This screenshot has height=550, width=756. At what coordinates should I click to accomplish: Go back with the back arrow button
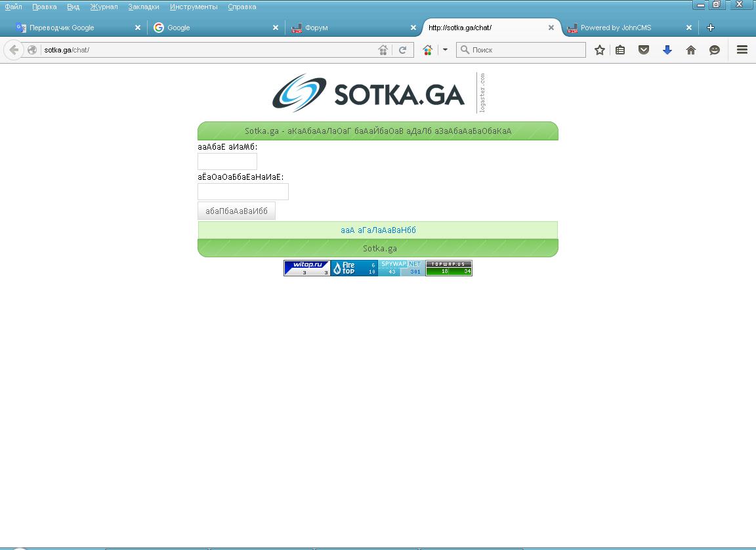pyautogui.click(x=14, y=50)
